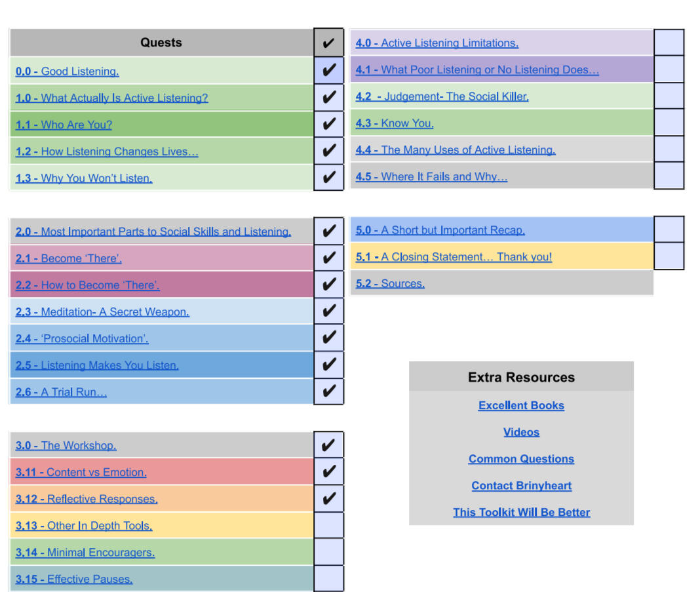Open This Toolkit Will Be Better link

521,512
